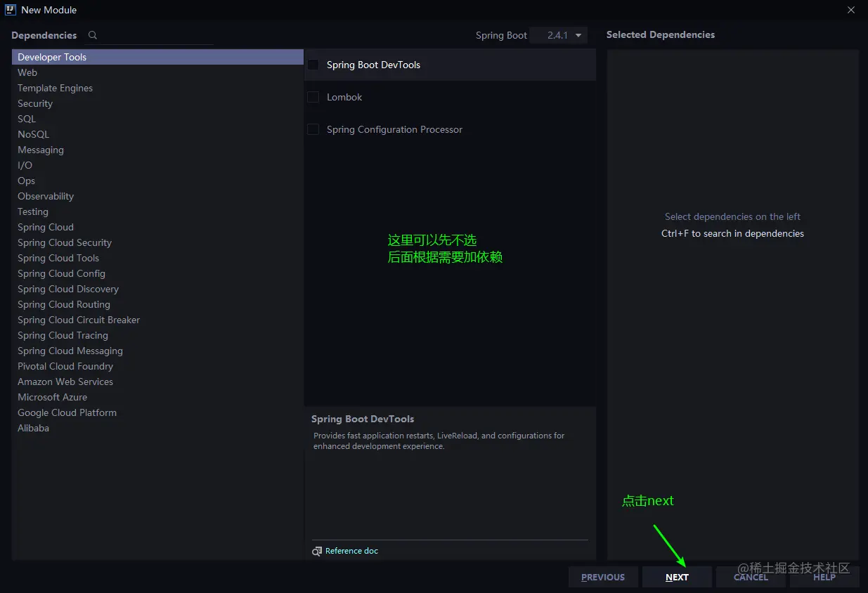Open the HELP button
Screen dimensions: 868x593
click(824, 577)
